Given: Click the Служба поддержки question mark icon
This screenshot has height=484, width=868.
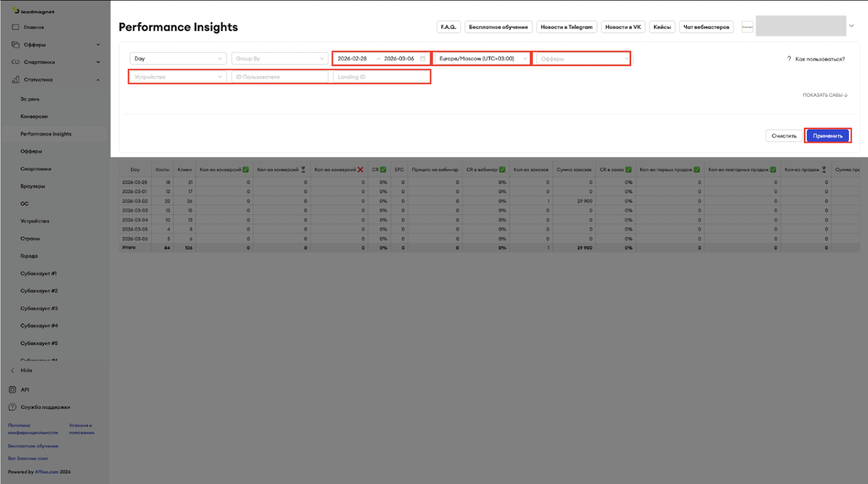Looking at the screenshot, I should 12,407.
